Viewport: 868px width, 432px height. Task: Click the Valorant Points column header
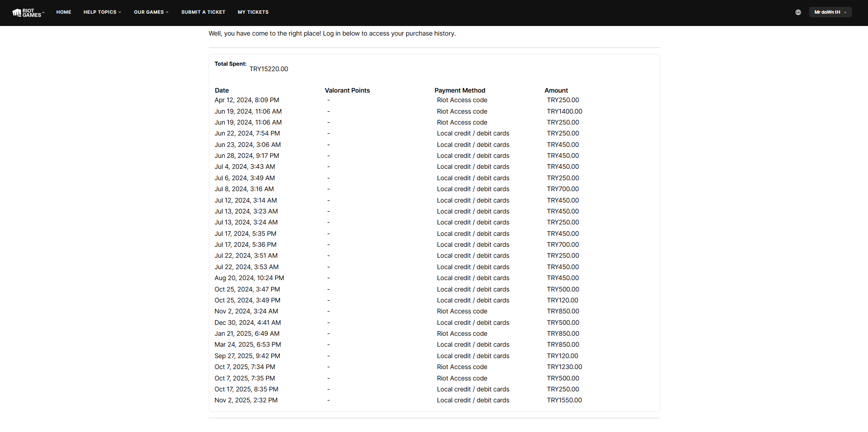click(347, 90)
